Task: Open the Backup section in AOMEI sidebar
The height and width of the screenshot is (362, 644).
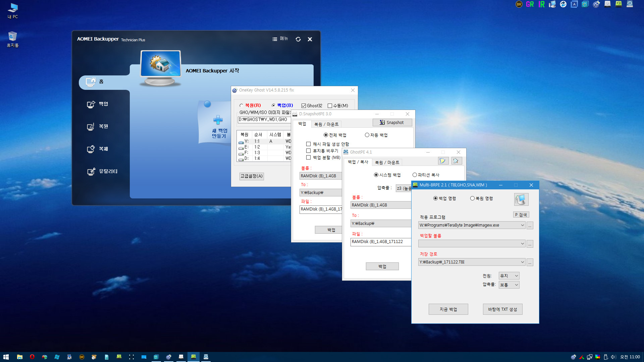Action: [x=103, y=104]
